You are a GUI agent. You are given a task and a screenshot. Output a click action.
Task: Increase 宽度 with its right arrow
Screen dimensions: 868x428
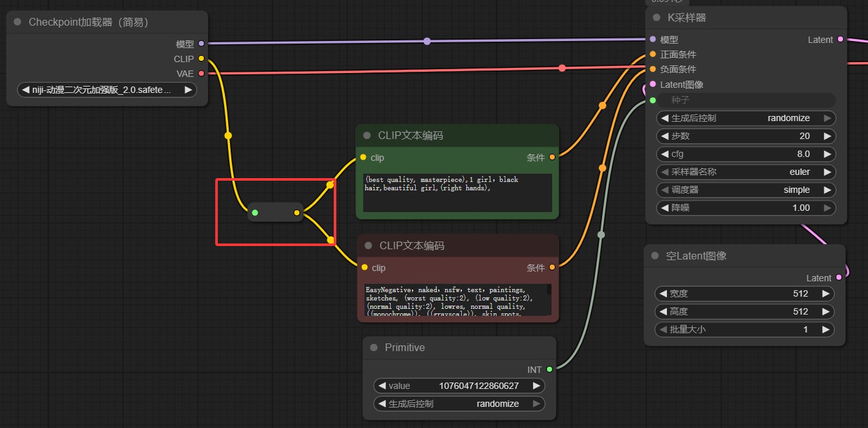(826, 293)
